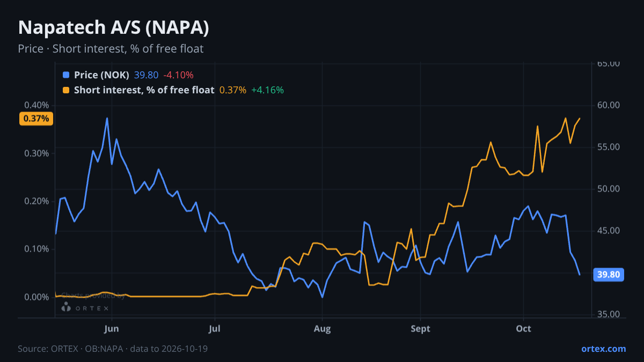
Task: Click the 'Jul' x-axis label
Action: click(x=214, y=329)
